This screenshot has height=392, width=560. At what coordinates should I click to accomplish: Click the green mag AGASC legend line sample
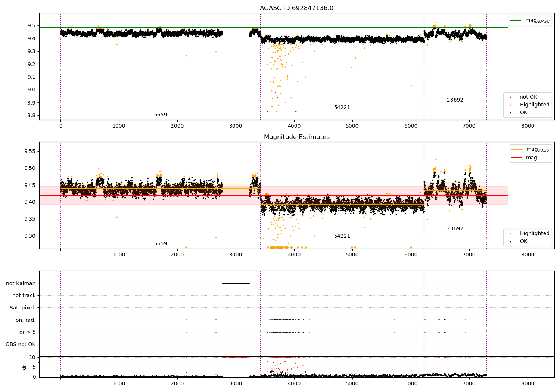516,21
